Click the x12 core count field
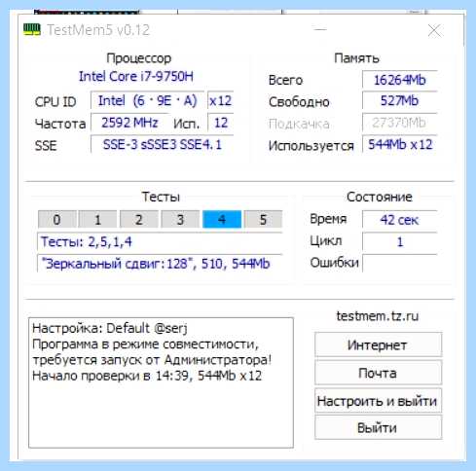 [x=220, y=101]
